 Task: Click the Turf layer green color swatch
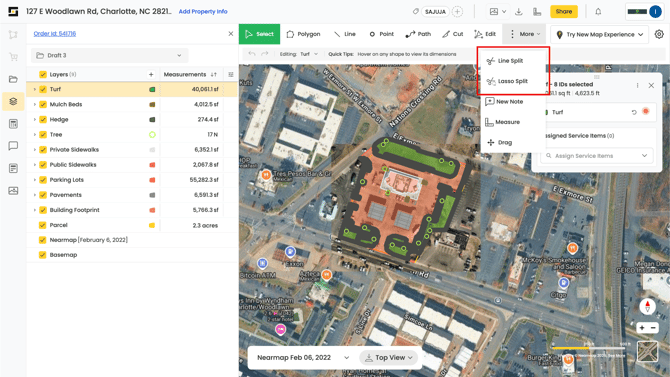[152, 89]
